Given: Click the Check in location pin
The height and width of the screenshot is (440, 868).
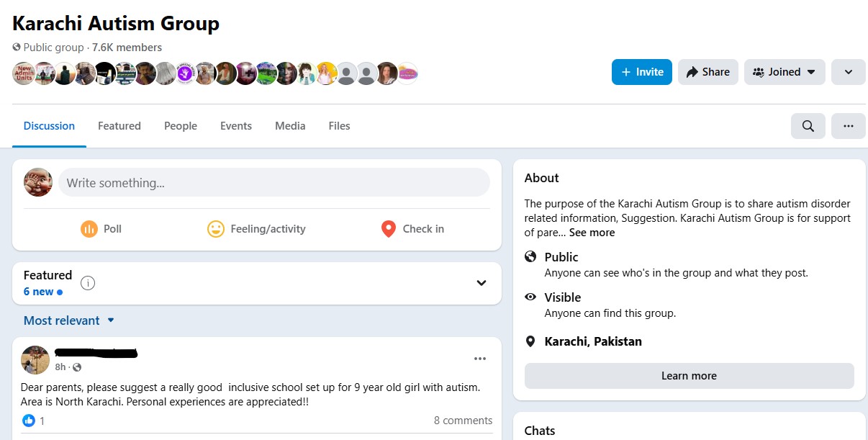Looking at the screenshot, I should [389, 229].
